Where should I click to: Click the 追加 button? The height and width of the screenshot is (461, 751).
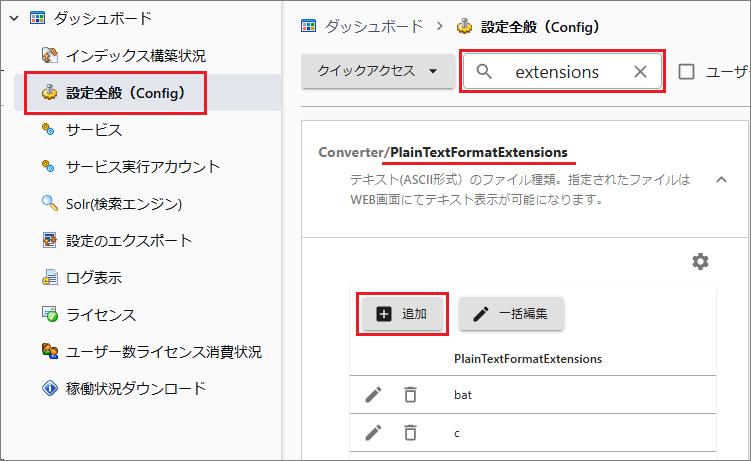pos(403,314)
